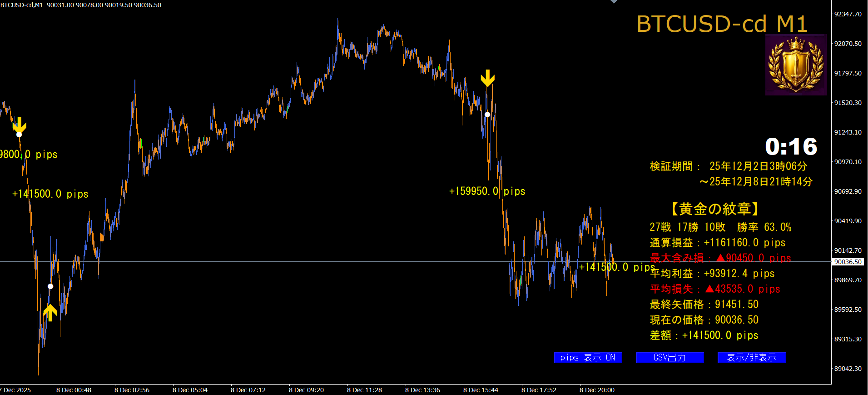Click white entry dot above the yellow up arrow
Screen dimensions: 868x395
tap(50, 286)
